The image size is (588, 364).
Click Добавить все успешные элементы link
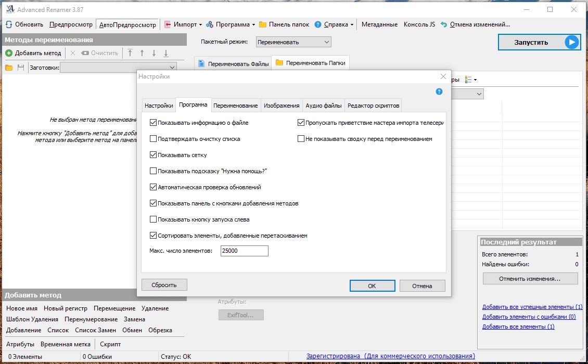pyautogui.click(x=532, y=307)
